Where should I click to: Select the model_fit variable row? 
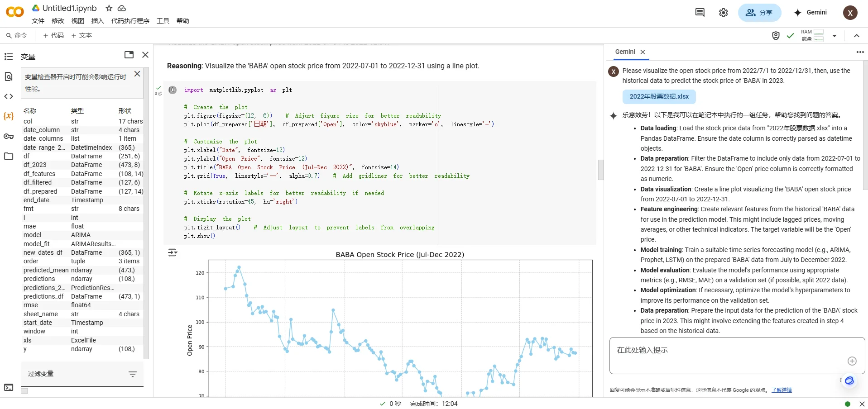click(83, 244)
